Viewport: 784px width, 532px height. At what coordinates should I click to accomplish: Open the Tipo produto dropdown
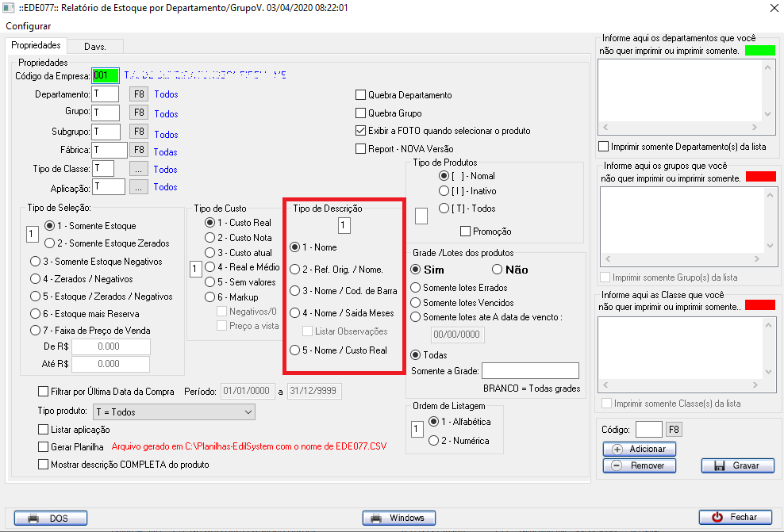click(x=173, y=412)
